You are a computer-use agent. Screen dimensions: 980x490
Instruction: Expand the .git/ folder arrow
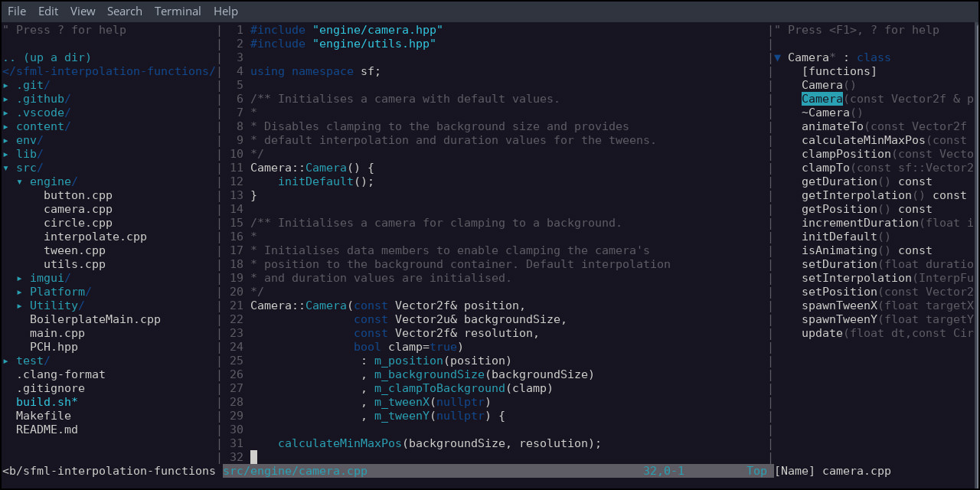click(x=5, y=85)
